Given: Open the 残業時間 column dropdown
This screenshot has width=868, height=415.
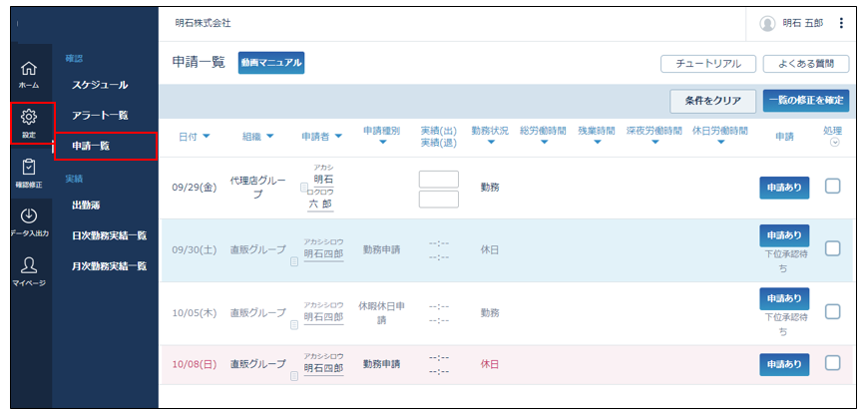Looking at the screenshot, I should click(597, 143).
